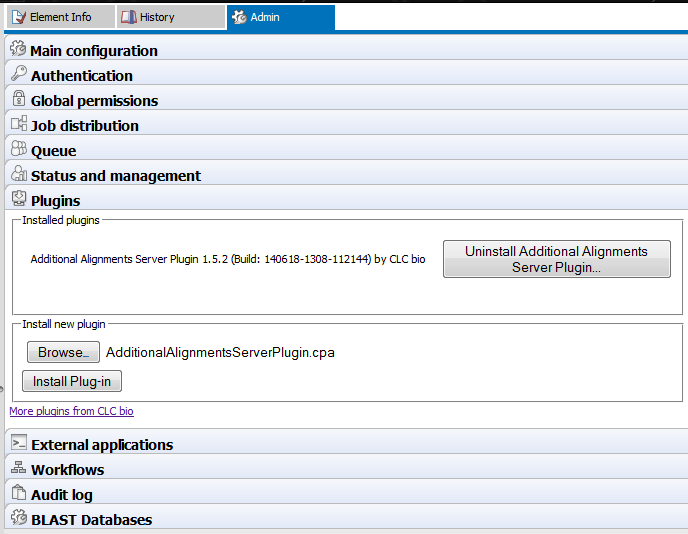Expand the Authentication section
The height and width of the screenshot is (534, 688).
click(347, 73)
